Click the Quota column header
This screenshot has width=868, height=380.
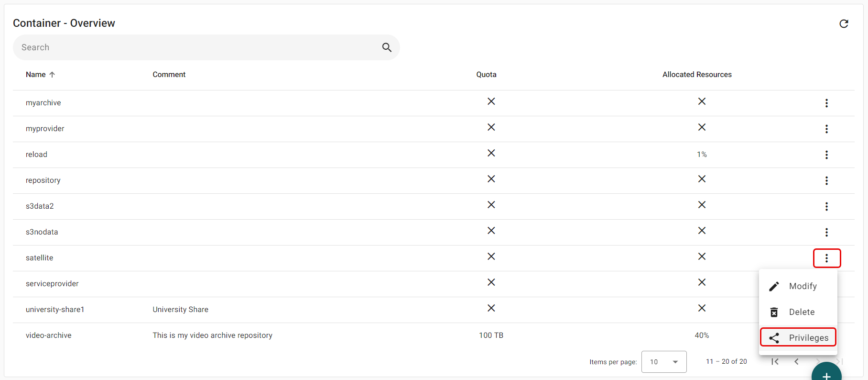coord(486,75)
